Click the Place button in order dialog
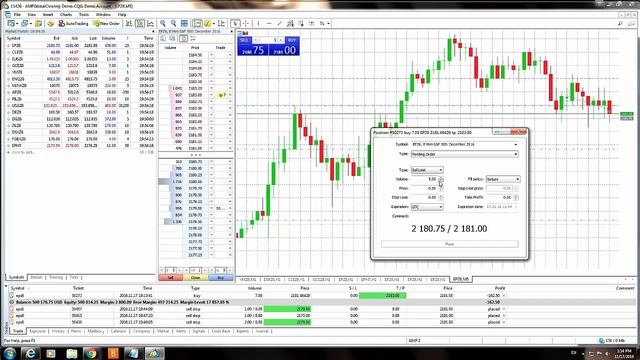 click(x=449, y=244)
